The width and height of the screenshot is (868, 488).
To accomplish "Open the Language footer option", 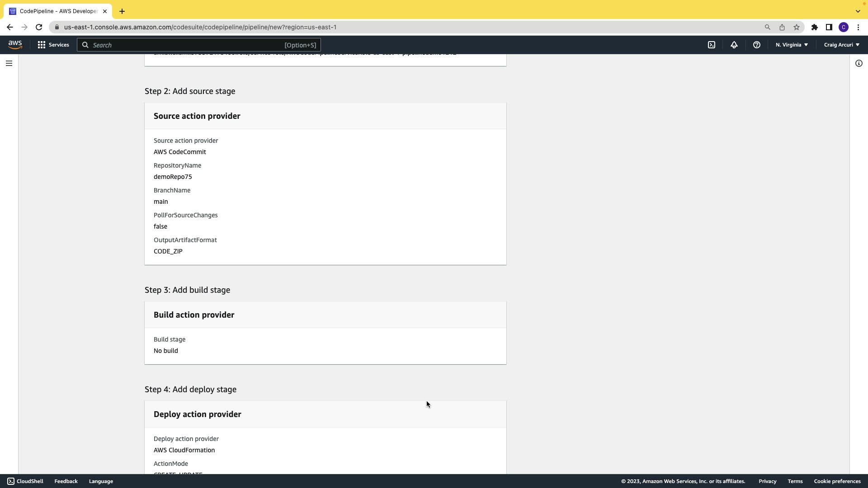I will point(101,481).
